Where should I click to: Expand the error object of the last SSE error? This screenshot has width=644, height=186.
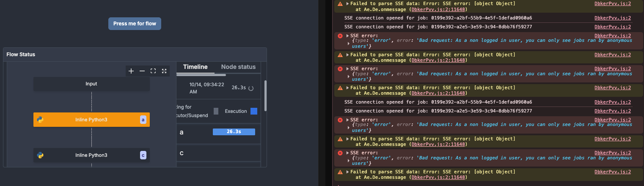coord(349,161)
